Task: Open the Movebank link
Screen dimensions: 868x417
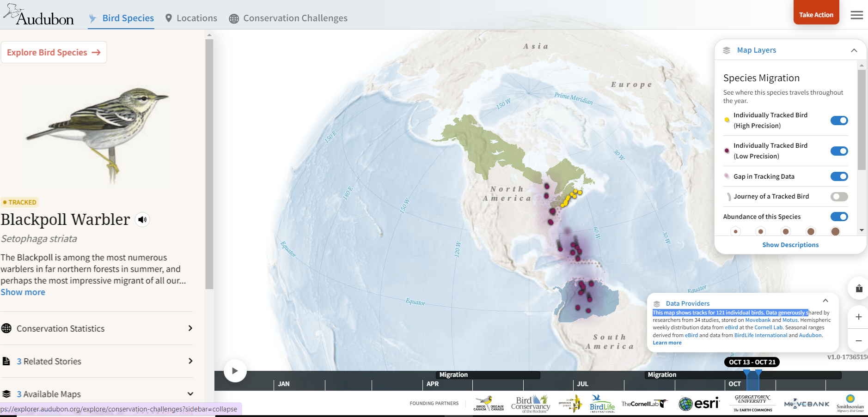Action: (x=758, y=320)
